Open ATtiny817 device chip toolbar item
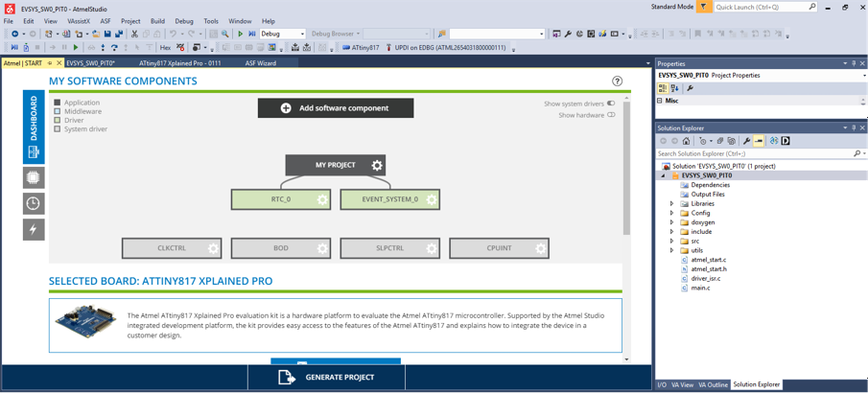This screenshot has width=868, height=393. coord(361,48)
